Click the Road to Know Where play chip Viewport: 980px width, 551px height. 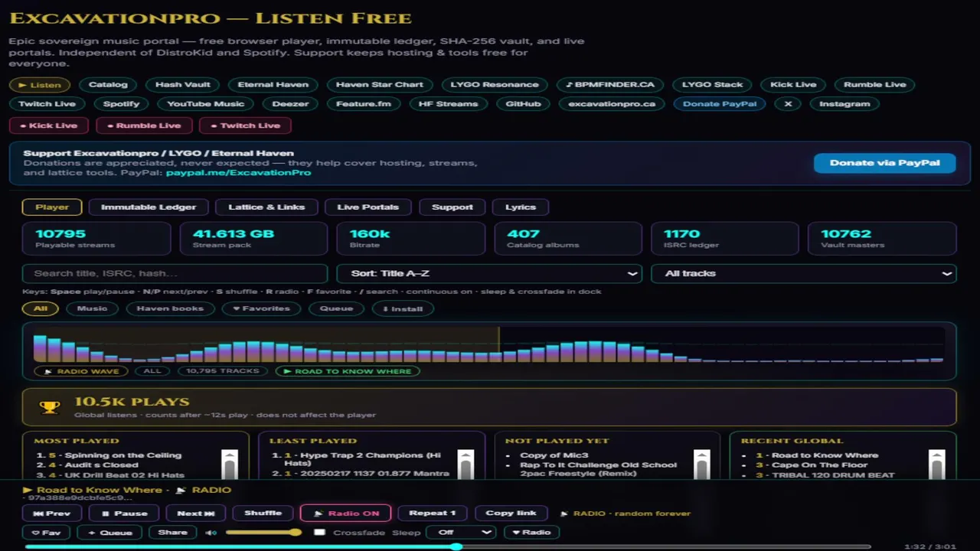[x=348, y=371]
